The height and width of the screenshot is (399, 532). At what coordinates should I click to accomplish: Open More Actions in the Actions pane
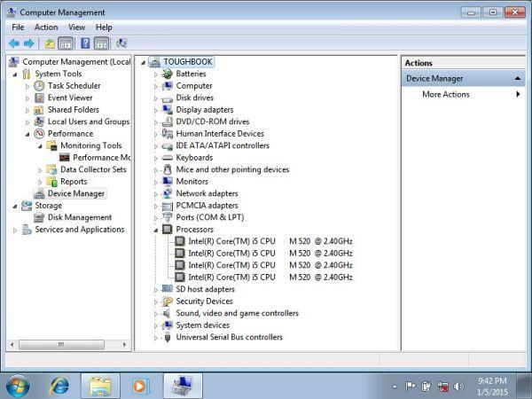click(445, 94)
